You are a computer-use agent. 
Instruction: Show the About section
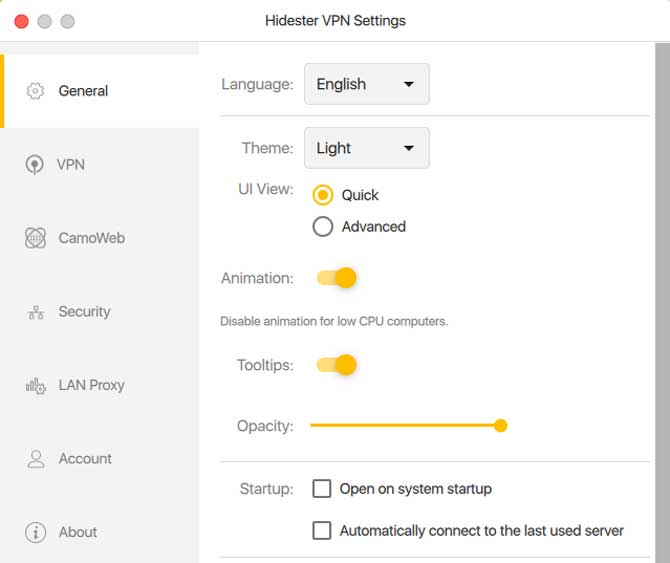[100, 532]
